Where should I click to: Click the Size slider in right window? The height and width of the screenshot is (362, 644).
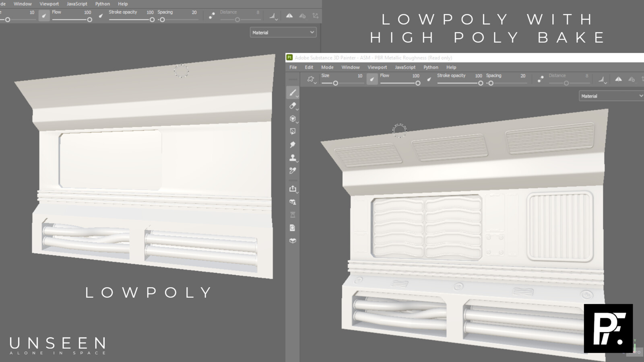pyautogui.click(x=342, y=83)
